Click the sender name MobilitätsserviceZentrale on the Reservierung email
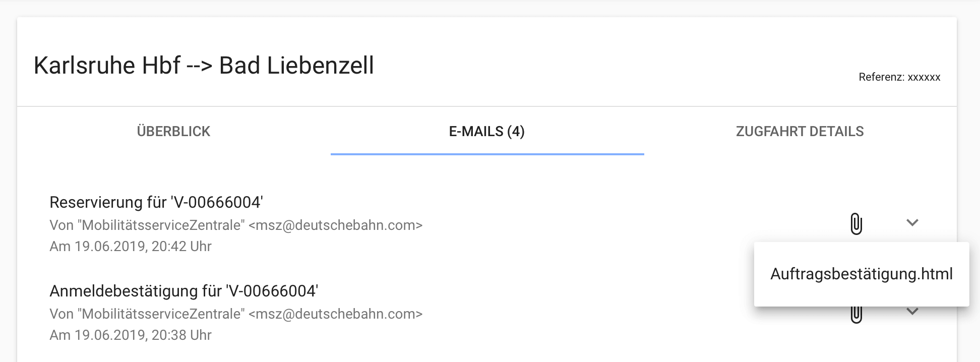The height and width of the screenshot is (362, 980). point(163,225)
